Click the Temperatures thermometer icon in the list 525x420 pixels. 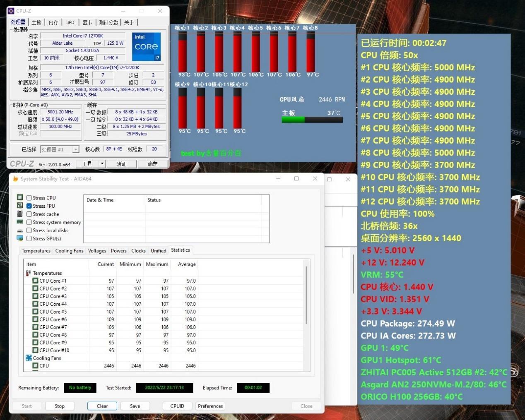[x=28, y=273]
